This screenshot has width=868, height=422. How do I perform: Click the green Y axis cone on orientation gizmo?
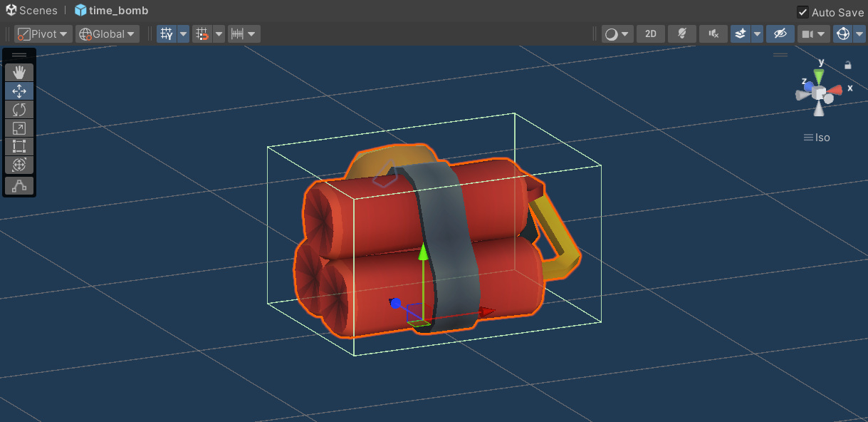[820, 76]
